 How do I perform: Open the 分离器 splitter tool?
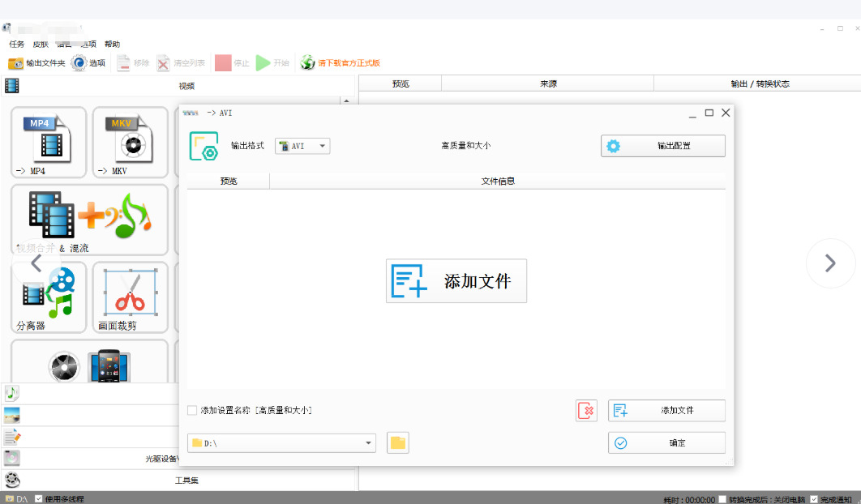pyautogui.click(x=49, y=297)
